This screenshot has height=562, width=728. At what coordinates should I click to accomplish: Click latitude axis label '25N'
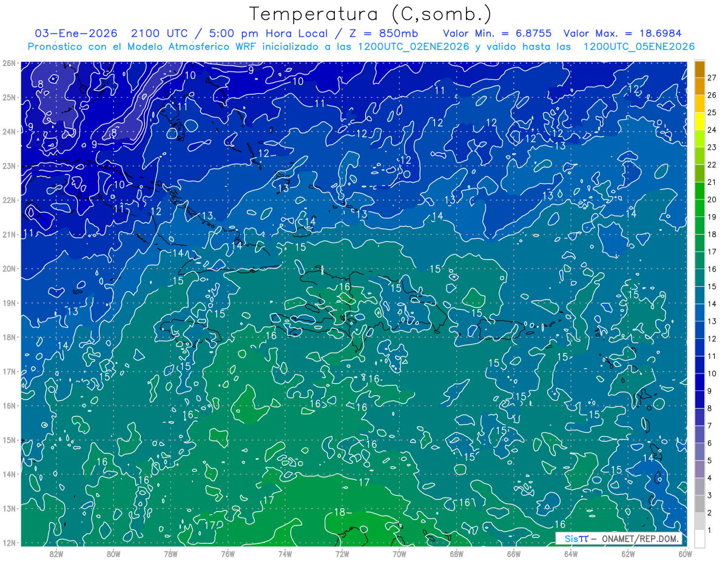(x=8, y=97)
